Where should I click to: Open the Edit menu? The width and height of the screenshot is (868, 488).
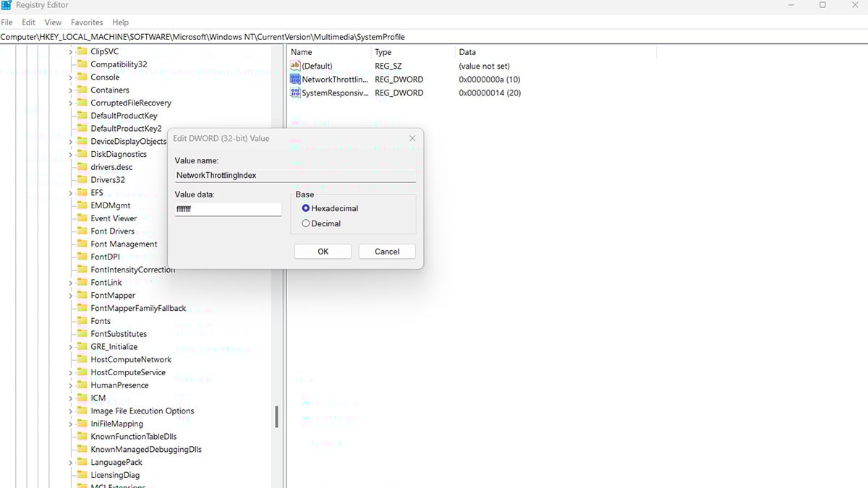29,22
